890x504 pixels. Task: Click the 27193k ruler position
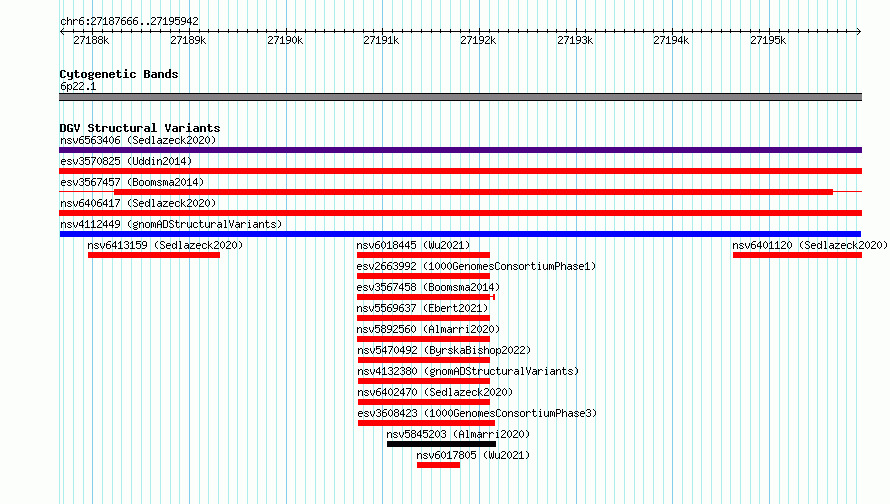pyautogui.click(x=575, y=40)
